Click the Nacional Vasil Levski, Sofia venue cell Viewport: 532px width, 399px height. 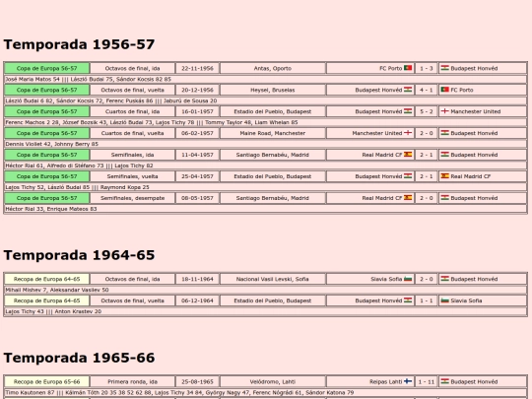click(x=273, y=279)
